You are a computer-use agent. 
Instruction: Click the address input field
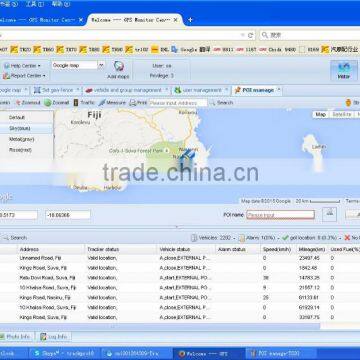point(178,103)
